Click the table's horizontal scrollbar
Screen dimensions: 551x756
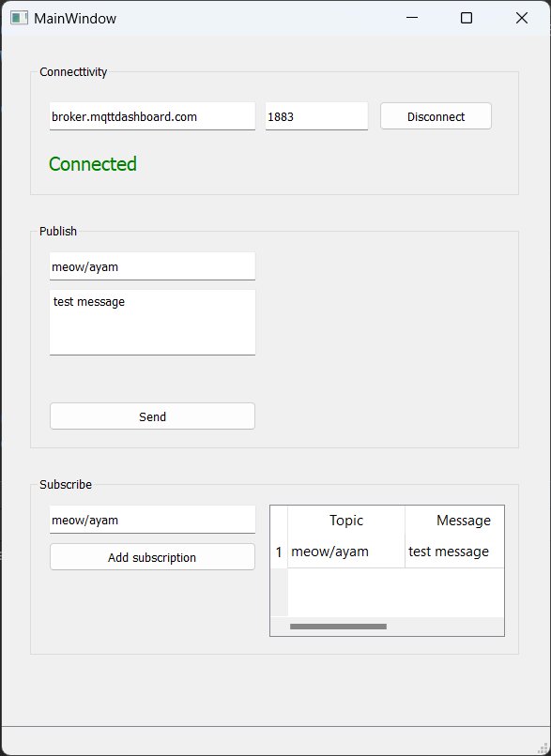click(x=338, y=627)
